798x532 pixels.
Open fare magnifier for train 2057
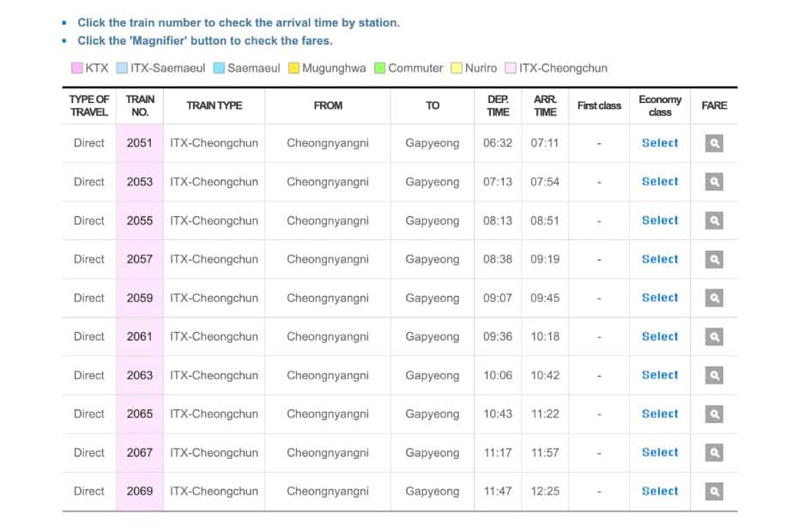point(714,259)
